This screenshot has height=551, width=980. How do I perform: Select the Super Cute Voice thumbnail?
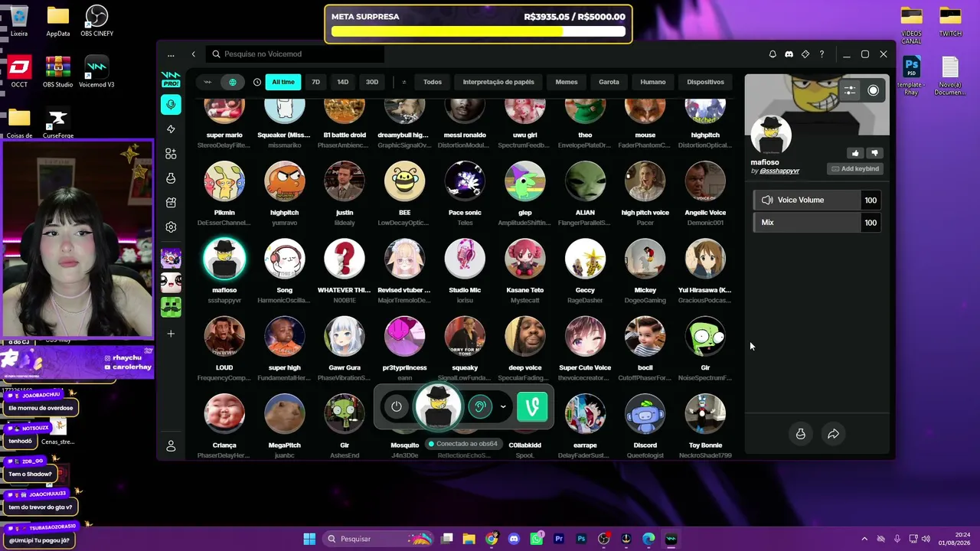[x=585, y=337]
